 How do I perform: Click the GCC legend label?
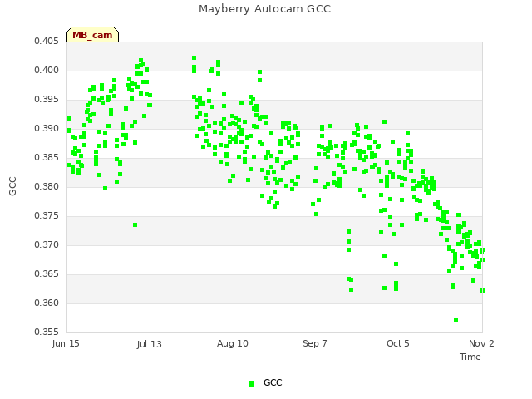(x=273, y=382)
